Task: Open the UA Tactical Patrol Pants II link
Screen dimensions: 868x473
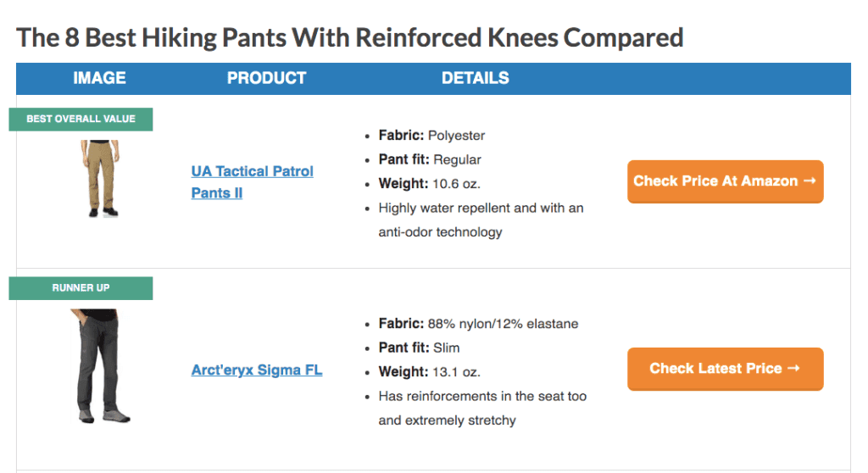Action: pos(252,181)
